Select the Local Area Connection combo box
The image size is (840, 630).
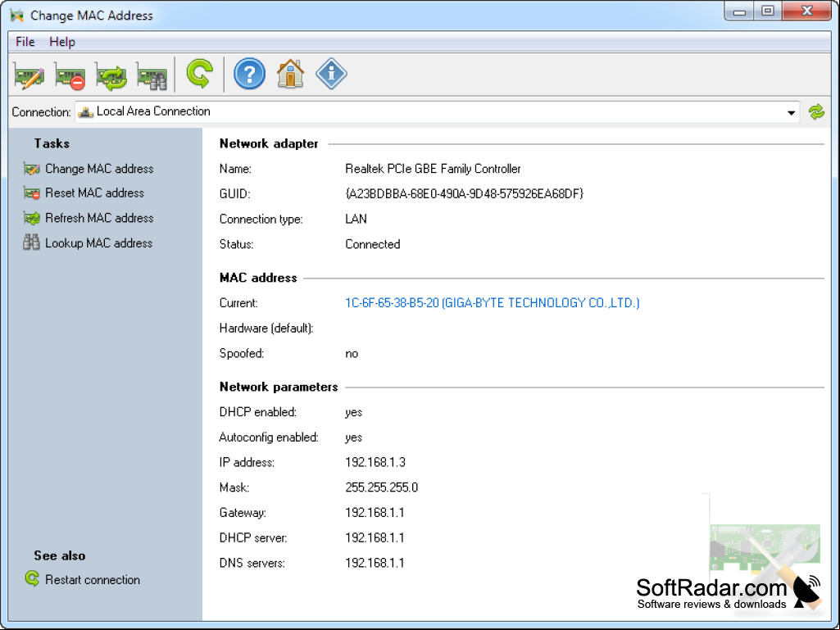pos(437,112)
